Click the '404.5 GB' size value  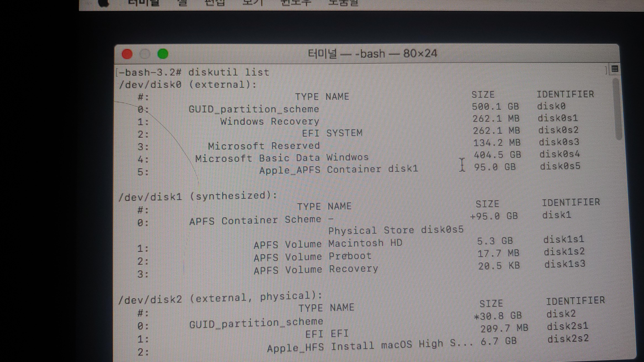498,155
